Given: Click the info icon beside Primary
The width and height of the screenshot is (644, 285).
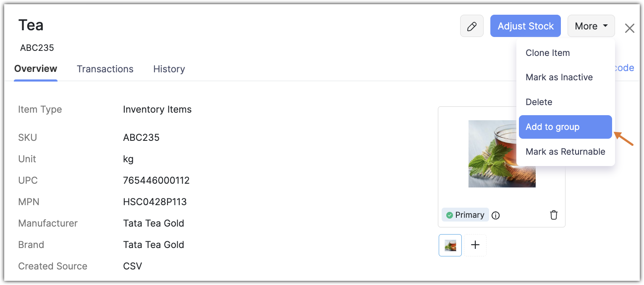Looking at the screenshot, I should (495, 216).
